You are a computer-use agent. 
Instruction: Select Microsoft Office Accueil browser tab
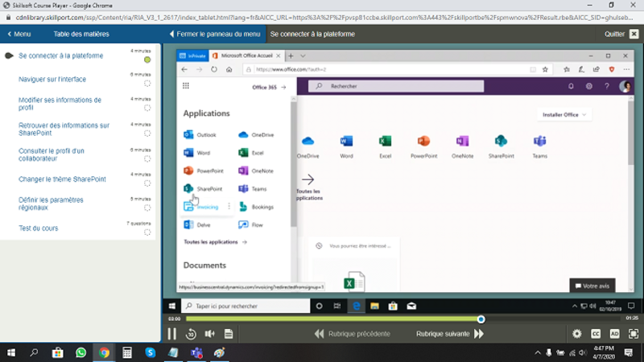246,56
